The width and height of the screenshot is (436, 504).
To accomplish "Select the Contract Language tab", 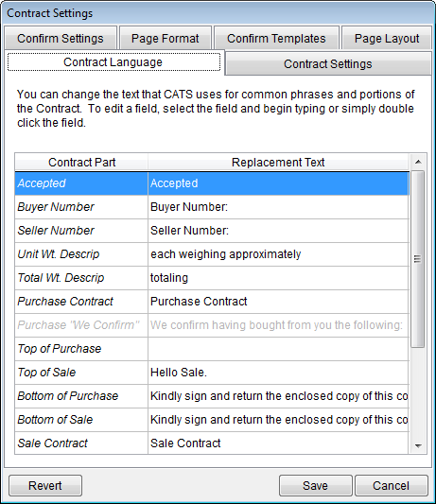I will (x=113, y=62).
